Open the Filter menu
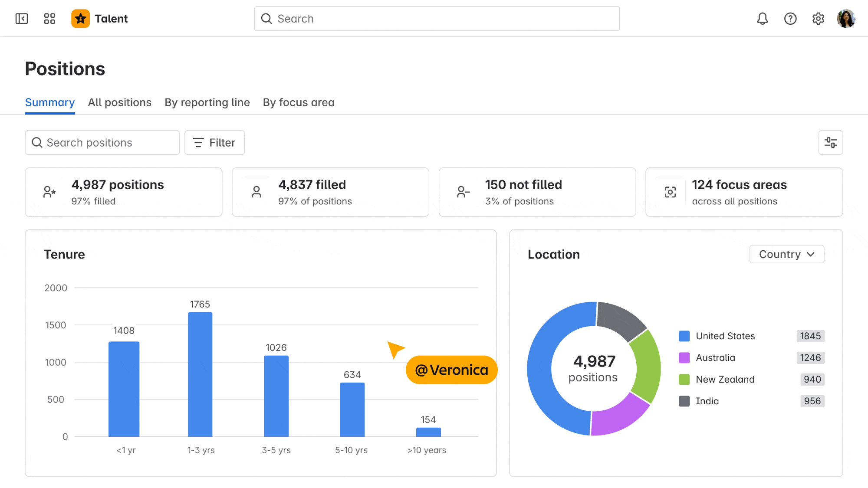This screenshot has height=488, width=868. [214, 143]
